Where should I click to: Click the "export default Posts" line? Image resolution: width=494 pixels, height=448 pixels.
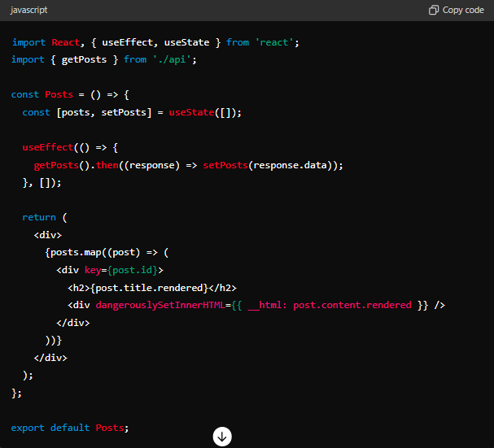70,428
